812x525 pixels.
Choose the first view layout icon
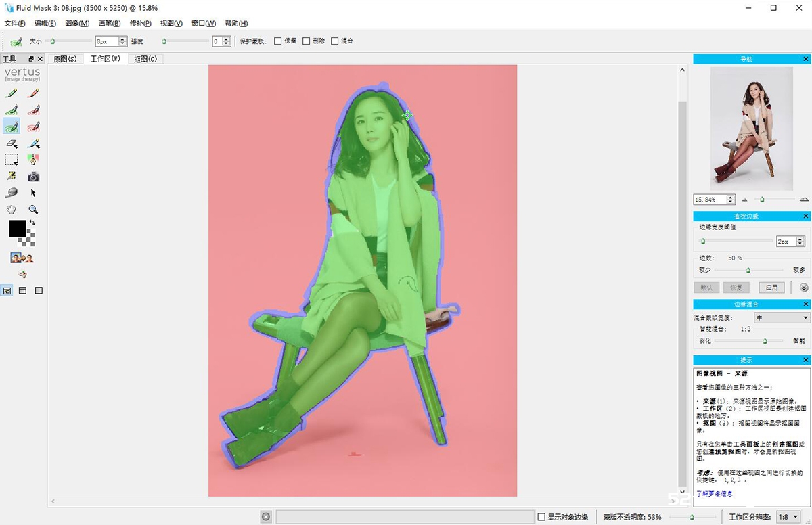point(7,290)
